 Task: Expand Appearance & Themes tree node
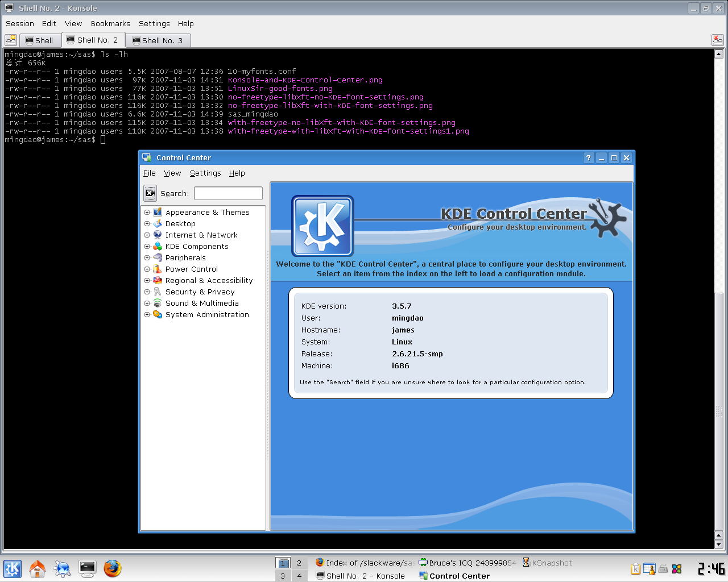coord(147,212)
